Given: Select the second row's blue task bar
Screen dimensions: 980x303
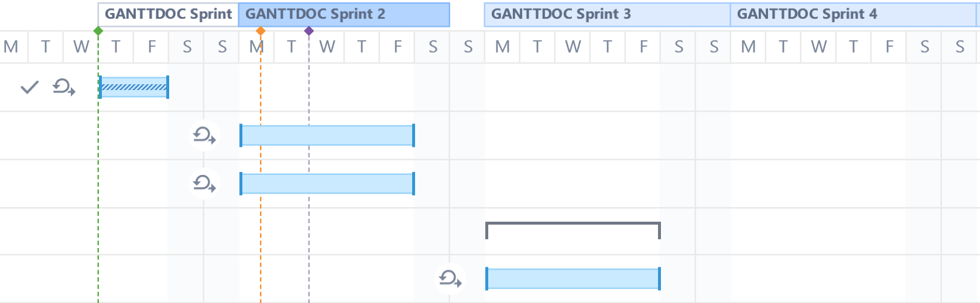Looking at the screenshot, I should (327, 136).
